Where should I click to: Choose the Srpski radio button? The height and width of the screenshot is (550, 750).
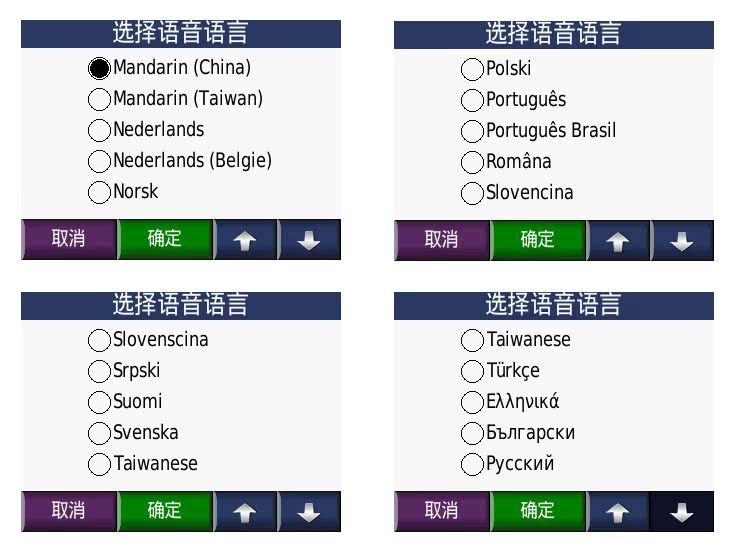point(100,371)
